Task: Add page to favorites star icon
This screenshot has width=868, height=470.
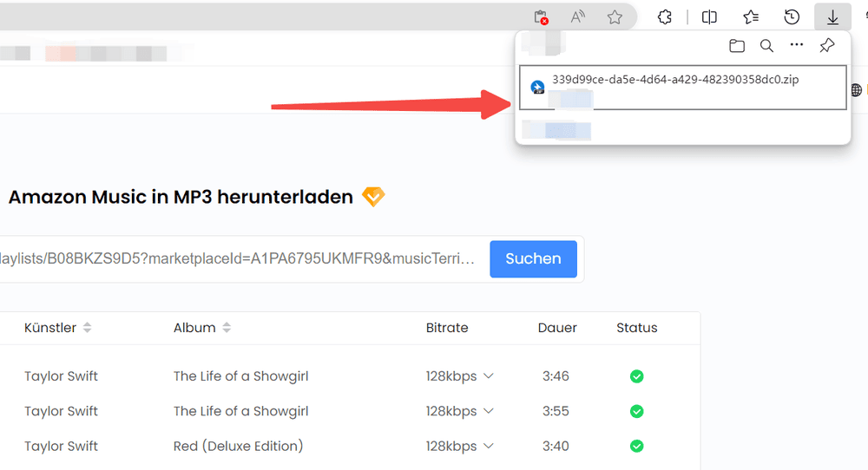Action: click(615, 17)
